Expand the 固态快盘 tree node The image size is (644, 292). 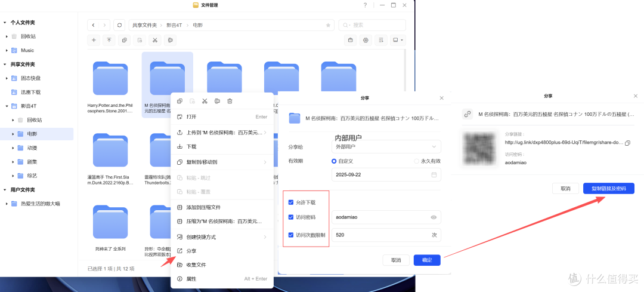7,78
